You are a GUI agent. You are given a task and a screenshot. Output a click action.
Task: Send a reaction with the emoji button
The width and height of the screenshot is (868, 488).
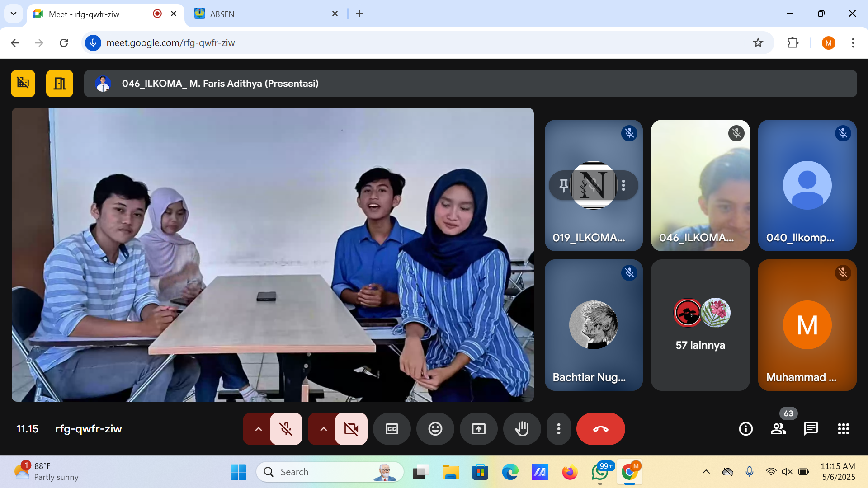(435, 429)
